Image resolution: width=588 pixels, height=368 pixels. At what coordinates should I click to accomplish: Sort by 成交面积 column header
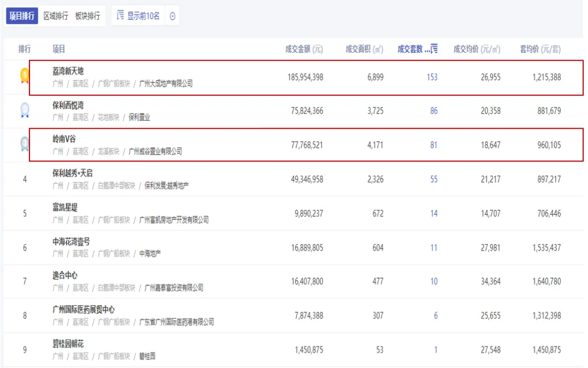click(364, 49)
